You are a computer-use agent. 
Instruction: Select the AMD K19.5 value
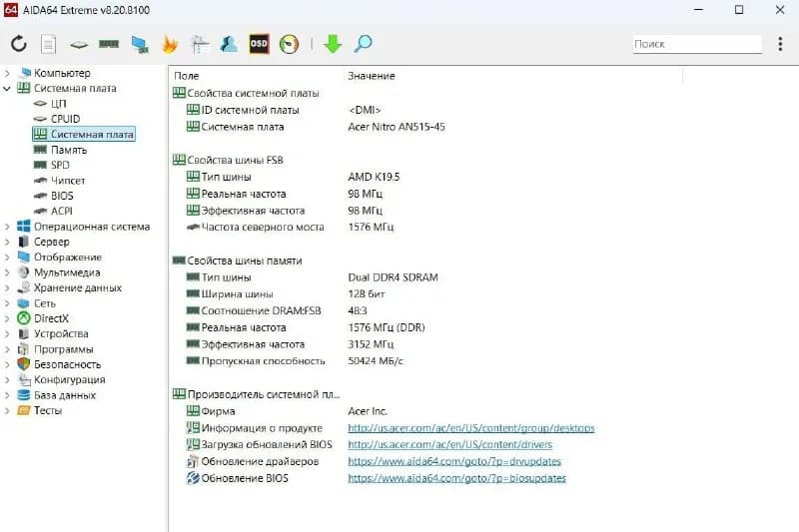(374, 177)
